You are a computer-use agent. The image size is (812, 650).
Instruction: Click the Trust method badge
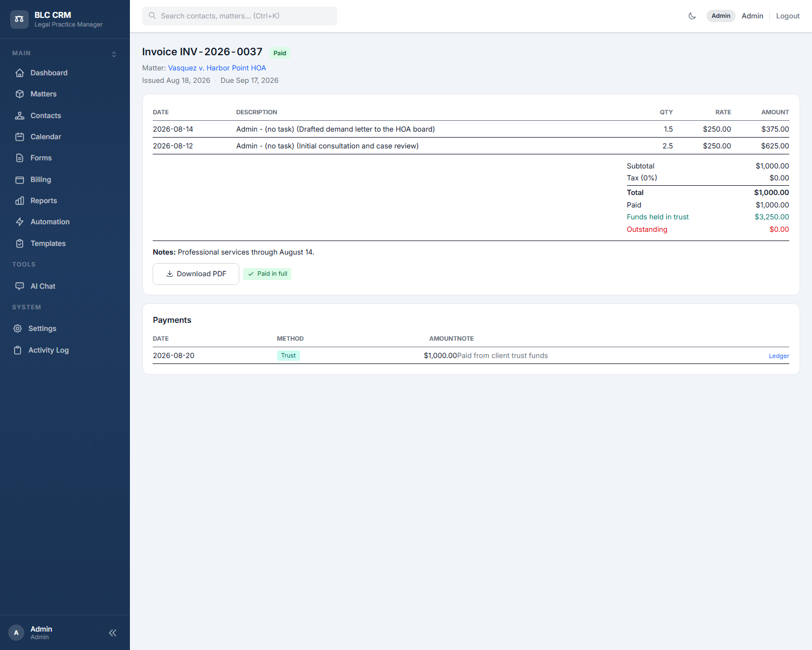289,355
